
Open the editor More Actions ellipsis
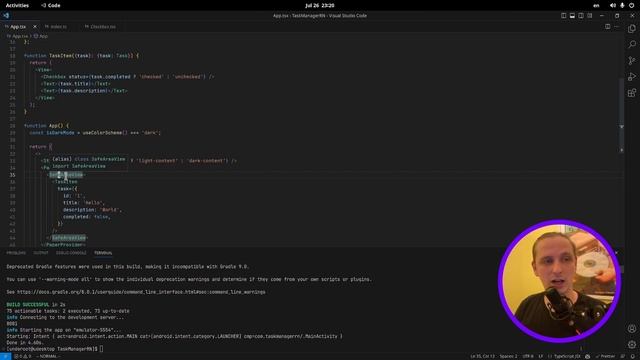pyautogui.click(x=617, y=27)
